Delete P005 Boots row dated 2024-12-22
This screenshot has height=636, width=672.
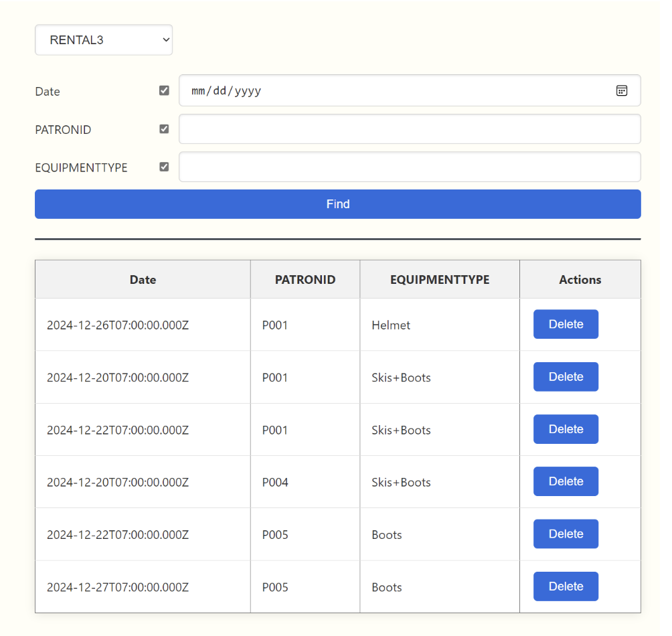coord(566,534)
